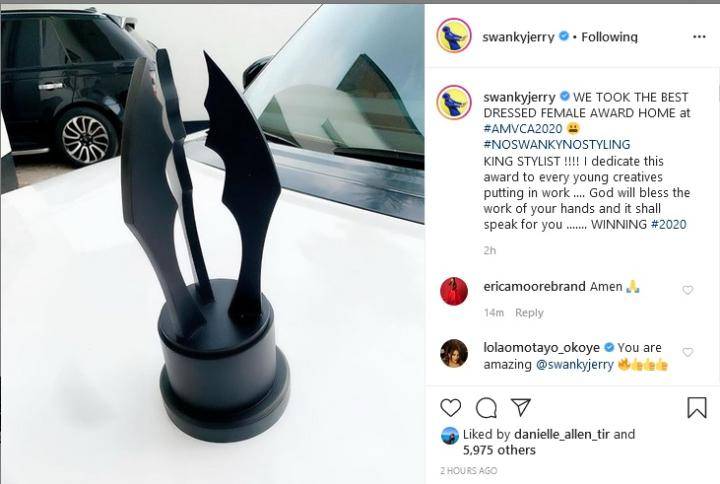Share the post via paper plane icon
Screen dimensions: 720x484
point(521,407)
